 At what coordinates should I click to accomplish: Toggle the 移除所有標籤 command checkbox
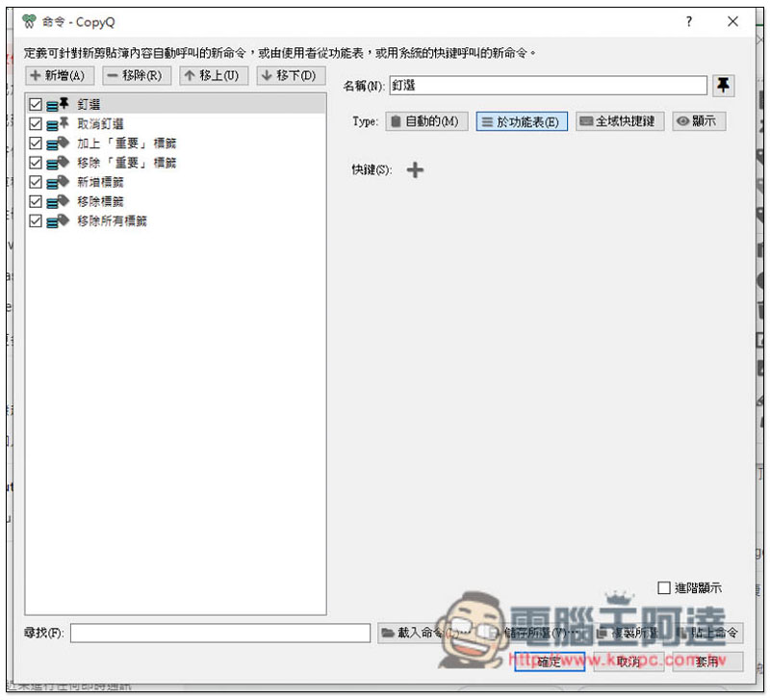tap(36, 221)
